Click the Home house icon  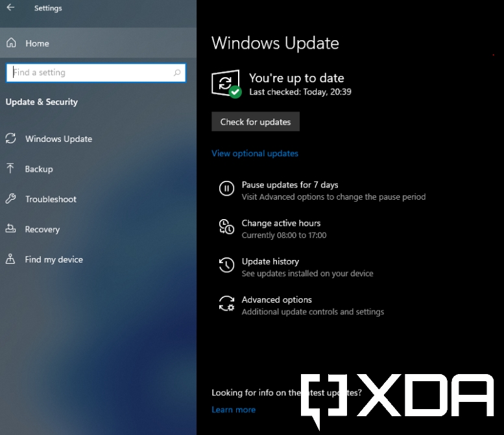click(x=11, y=43)
